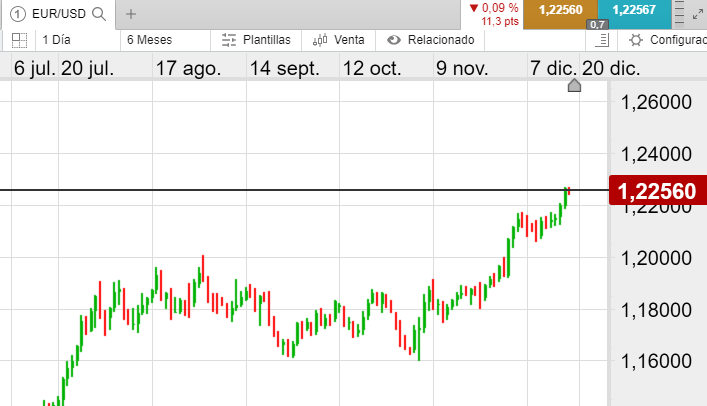Click the 20 jul. date label
The height and width of the screenshot is (406, 707).
[x=87, y=69]
